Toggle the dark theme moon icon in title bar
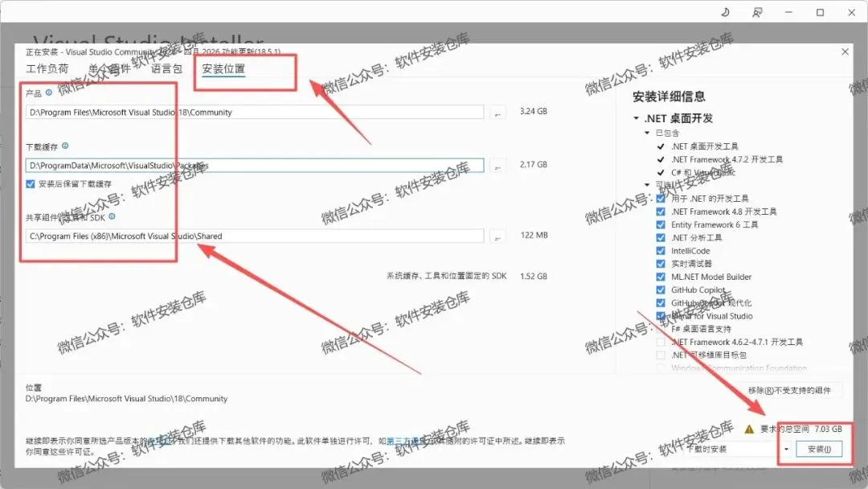 [725, 12]
